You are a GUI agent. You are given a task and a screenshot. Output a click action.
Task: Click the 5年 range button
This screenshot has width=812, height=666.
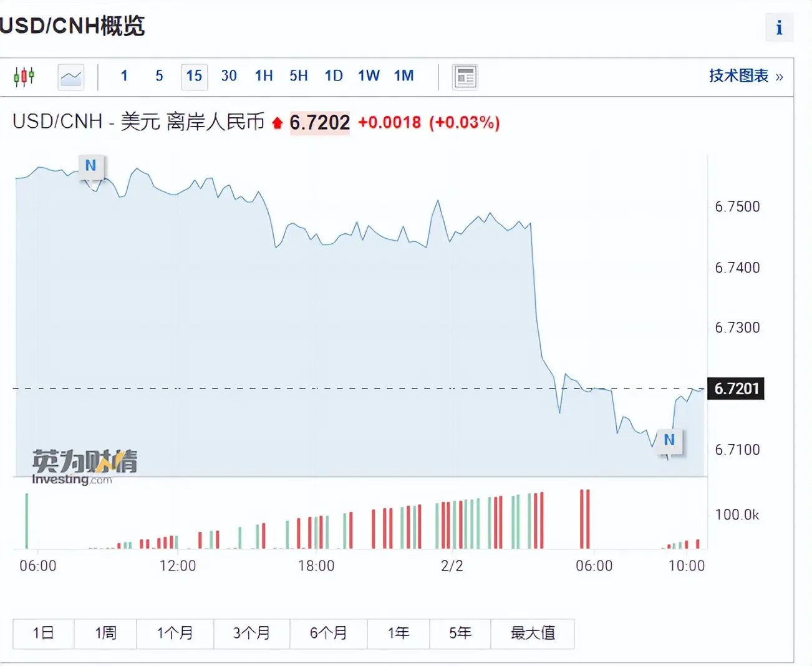tap(460, 634)
